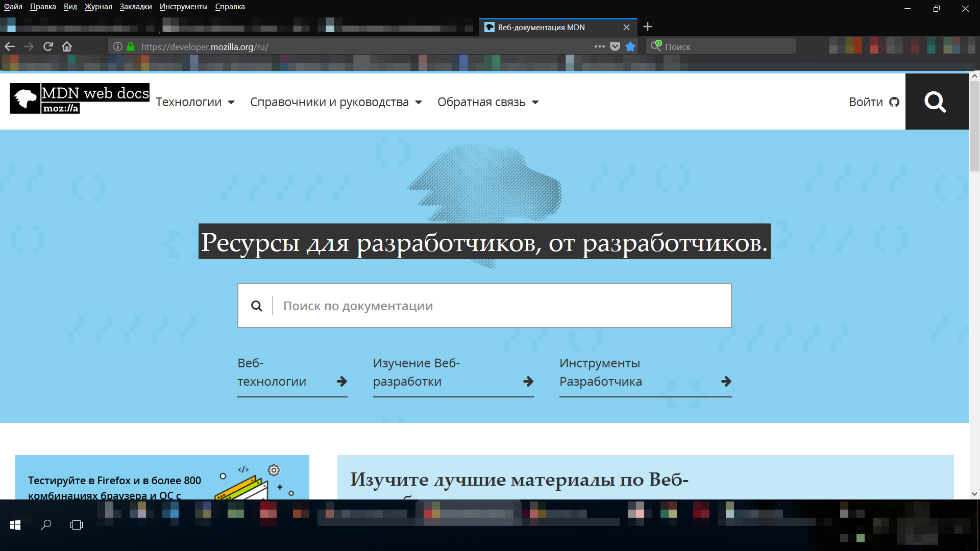Navigate back using the arrow icon
Image resolution: width=980 pixels, height=551 pixels.
click(x=10, y=46)
